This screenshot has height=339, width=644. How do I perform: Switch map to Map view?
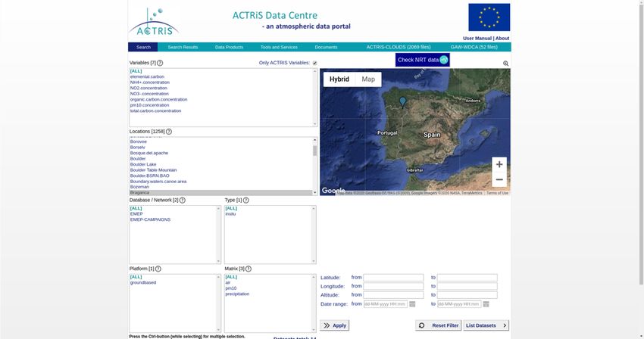click(x=368, y=79)
